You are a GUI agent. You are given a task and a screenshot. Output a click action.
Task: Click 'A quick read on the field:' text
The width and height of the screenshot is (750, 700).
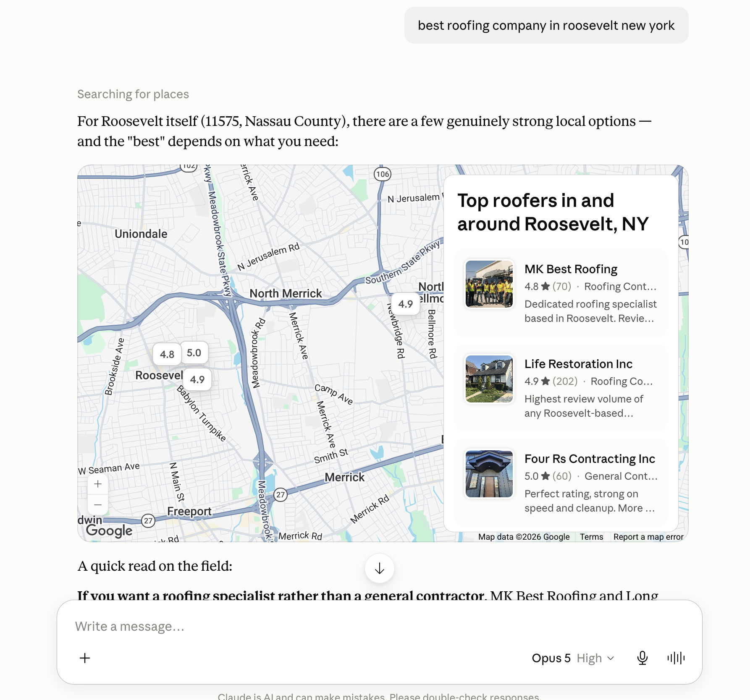155,566
